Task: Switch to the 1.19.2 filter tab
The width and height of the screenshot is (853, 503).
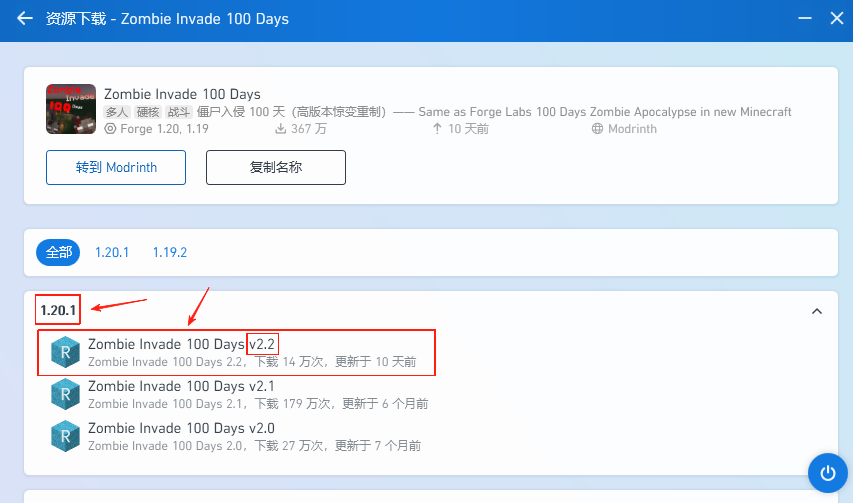Action: (170, 252)
